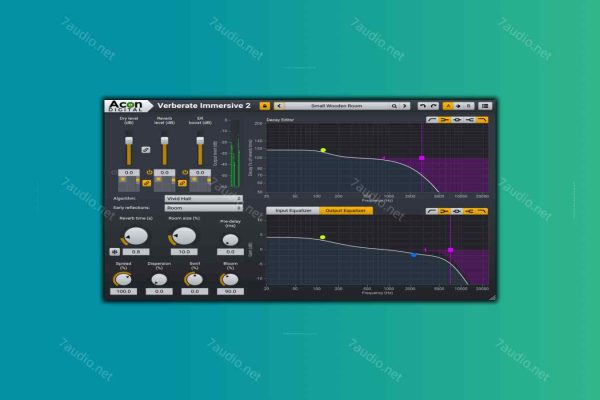Click the Reverb level slider handle

165,140
